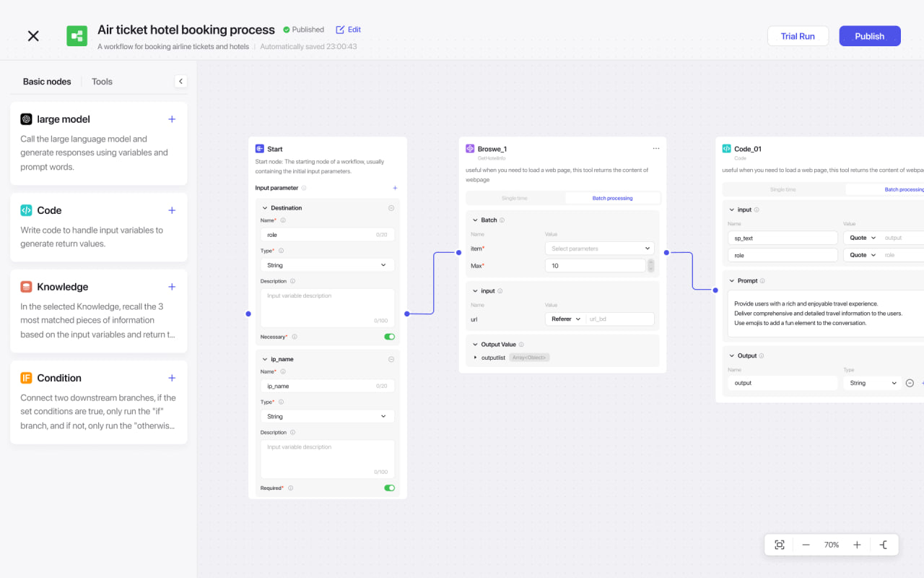Viewport: 924px width, 578px height.
Task: Collapse the Output Value section
Action: (x=475, y=345)
